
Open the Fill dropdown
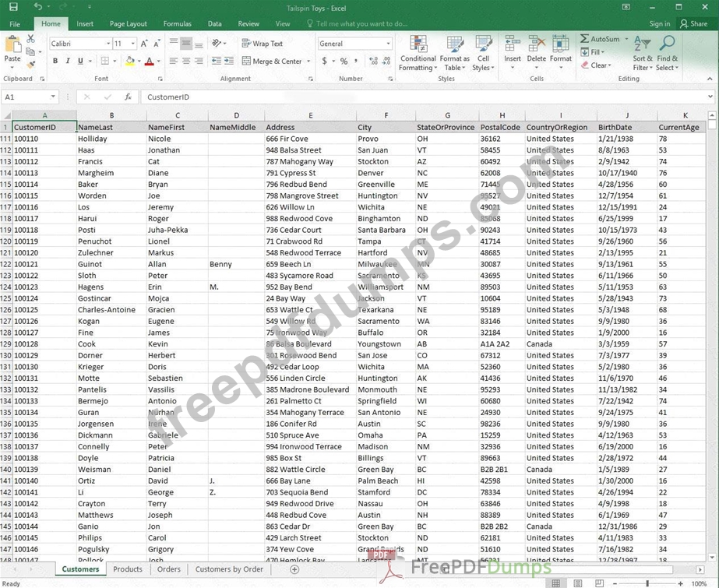pyautogui.click(x=593, y=52)
